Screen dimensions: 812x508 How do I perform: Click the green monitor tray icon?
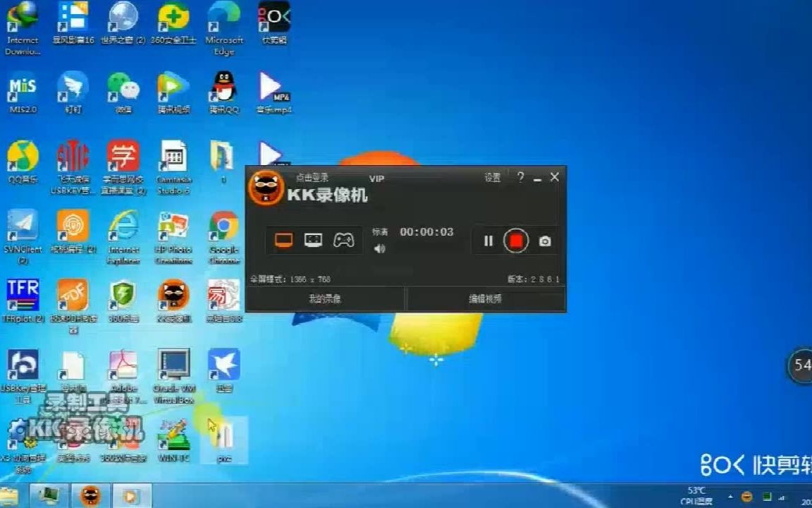768,497
